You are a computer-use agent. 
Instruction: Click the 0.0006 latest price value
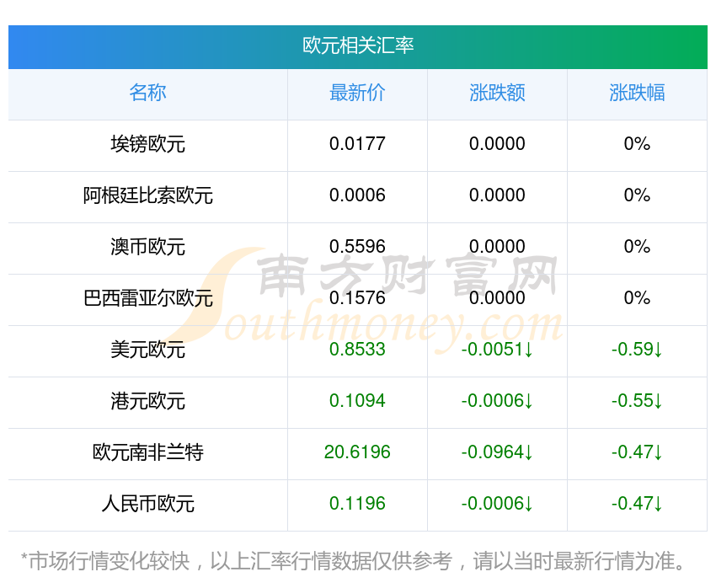click(357, 195)
